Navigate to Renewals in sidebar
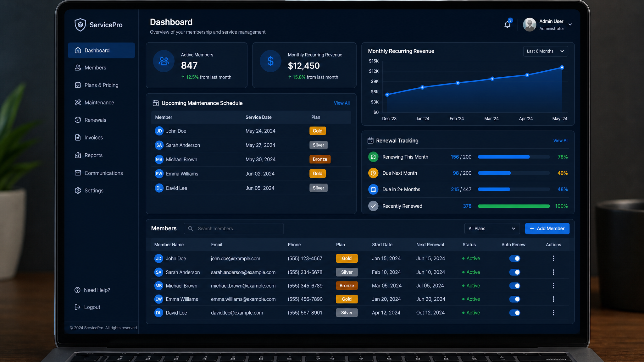Viewport: 644px width, 362px height. click(x=101, y=120)
